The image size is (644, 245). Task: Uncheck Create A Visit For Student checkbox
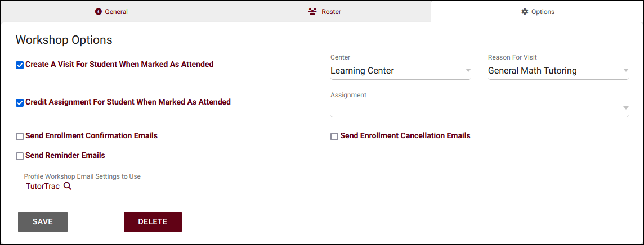coord(20,65)
